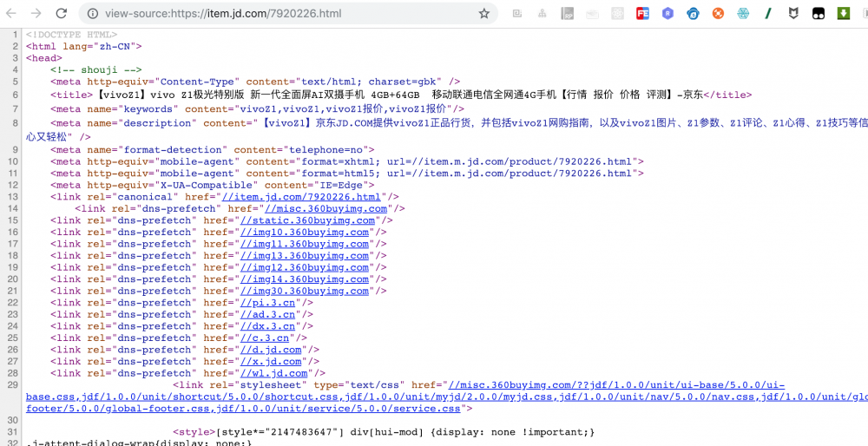This screenshot has width=868, height=446.
Task: Open the canonical //item.jd.com/7920226.html link
Action: 302,197
